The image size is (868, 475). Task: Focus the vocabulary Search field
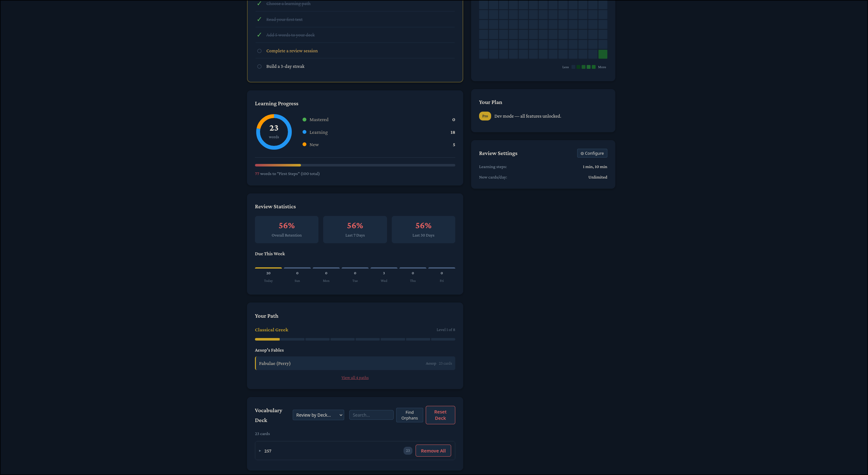[x=371, y=415]
